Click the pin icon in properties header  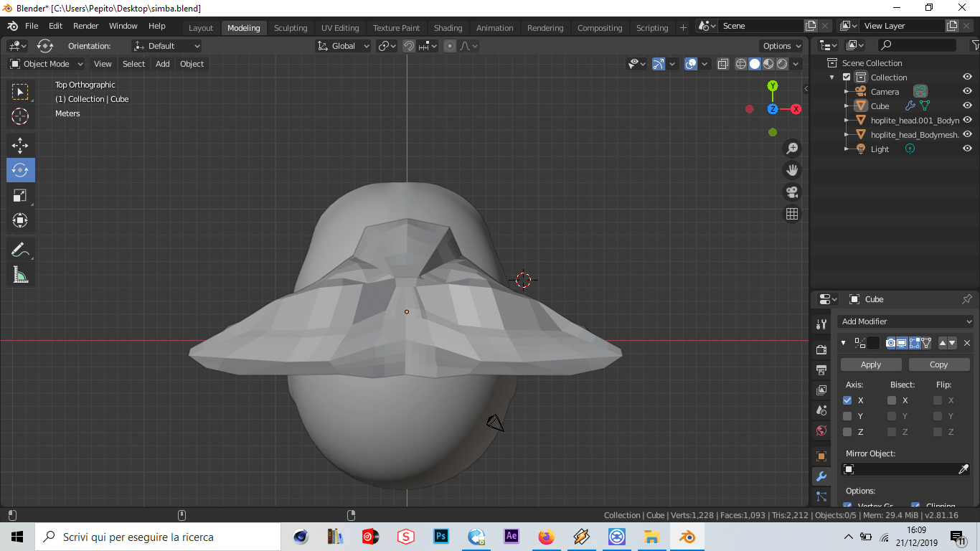coord(967,299)
